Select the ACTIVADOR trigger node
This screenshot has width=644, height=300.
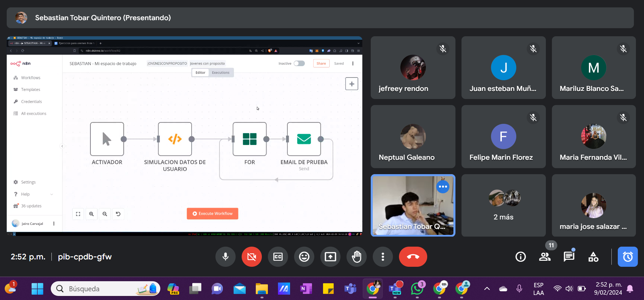pyautogui.click(x=107, y=139)
